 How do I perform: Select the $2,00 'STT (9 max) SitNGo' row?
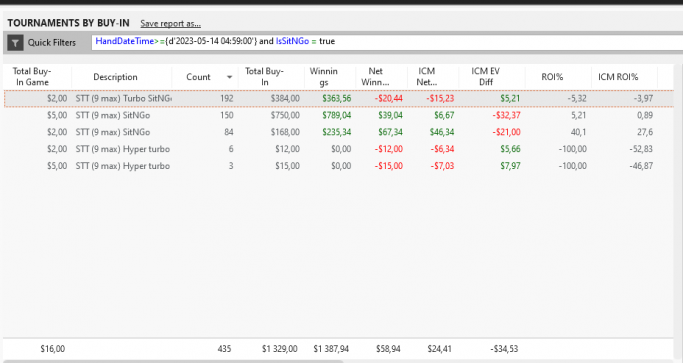tap(339, 132)
